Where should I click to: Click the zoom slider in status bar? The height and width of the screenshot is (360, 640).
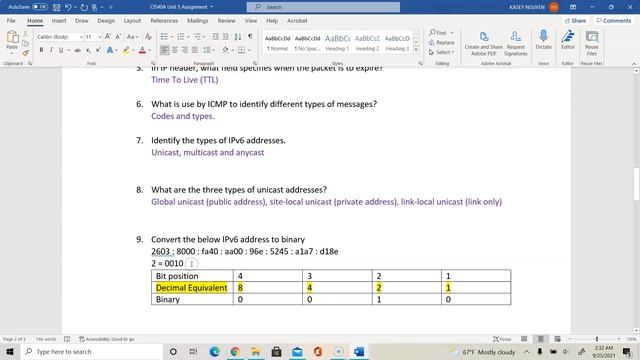[596, 339]
